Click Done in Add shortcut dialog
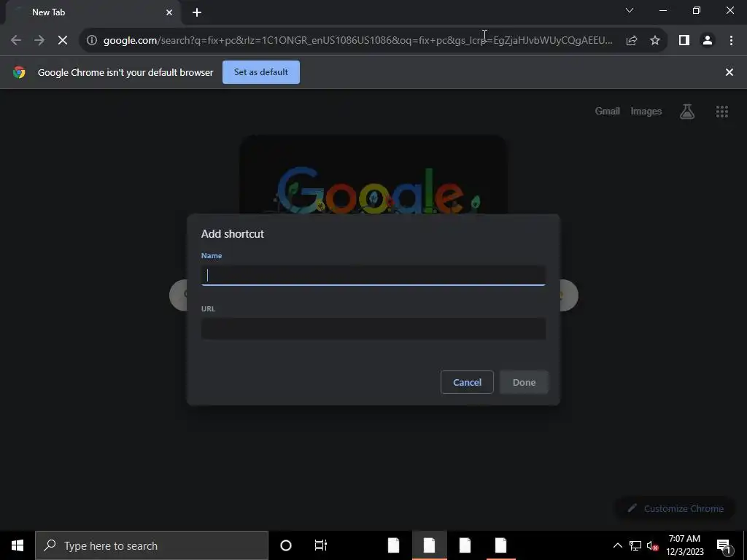 click(x=524, y=382)
